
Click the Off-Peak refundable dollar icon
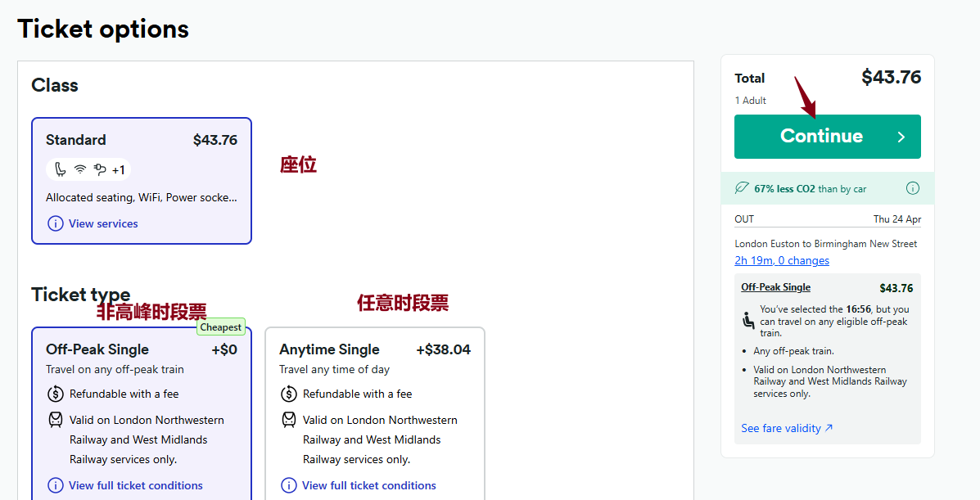click(56, 394)
